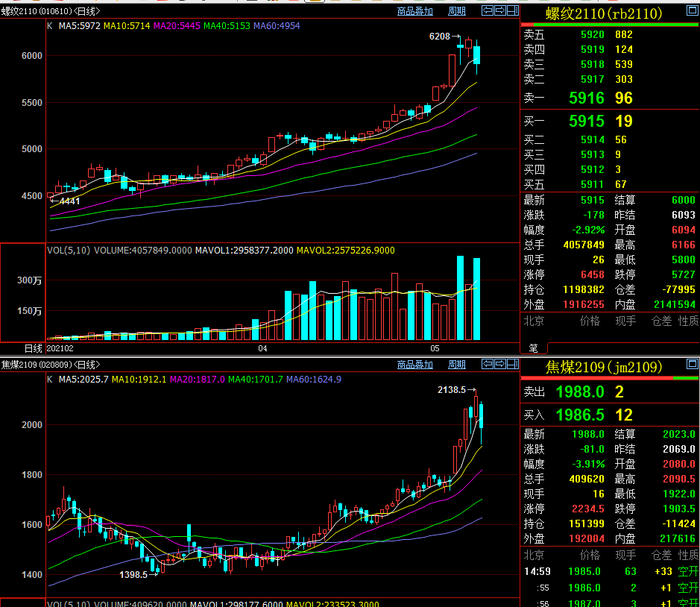Image resolution: width=700 pixels, height=607 pixels.
Task: Toggle the panel layout icon in rebar chart header
Action: point(513,10)
